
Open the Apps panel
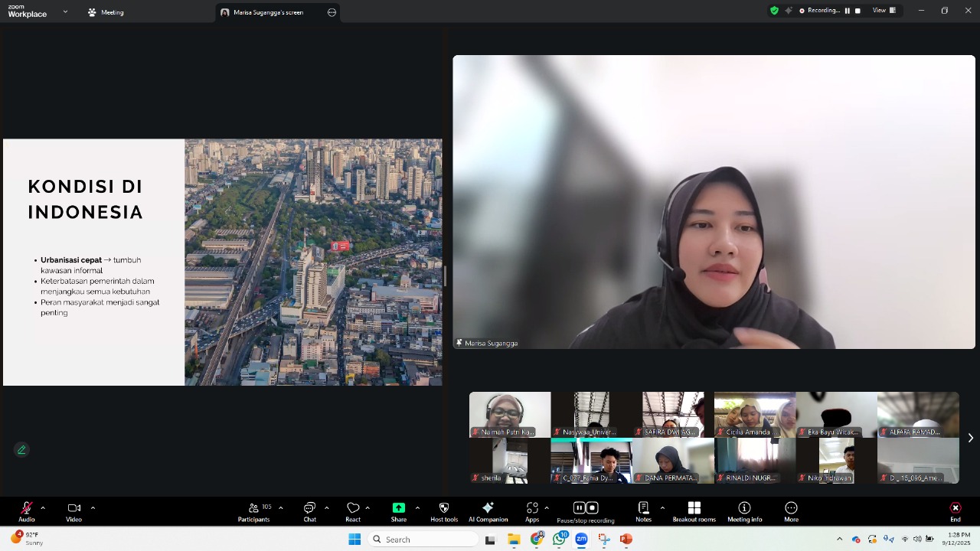point(531,513)
